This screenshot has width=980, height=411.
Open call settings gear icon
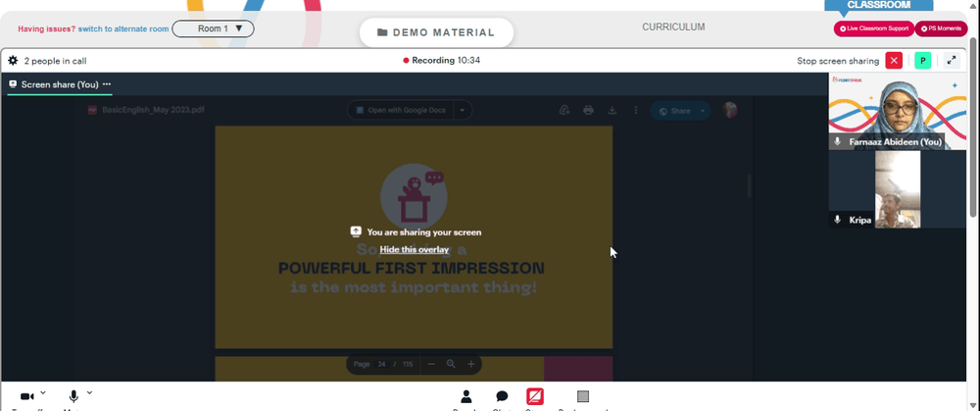13,61
